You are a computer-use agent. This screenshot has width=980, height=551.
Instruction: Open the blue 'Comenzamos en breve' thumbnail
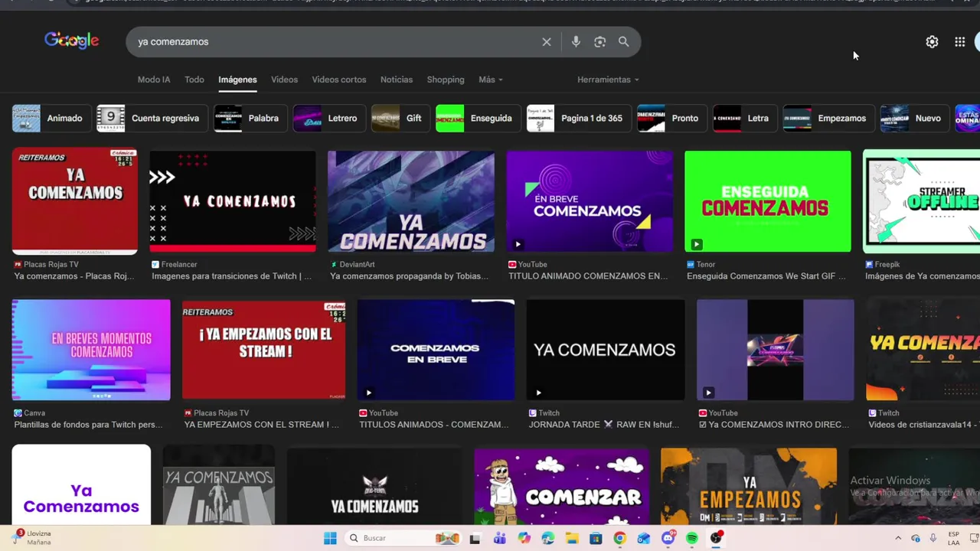pos(436,350)
